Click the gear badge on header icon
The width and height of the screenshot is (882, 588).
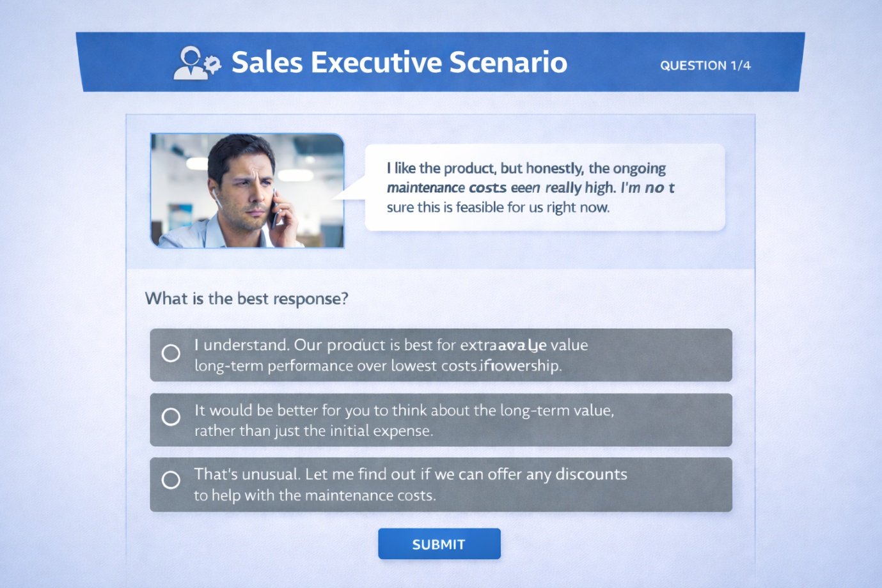click(213, 63)
